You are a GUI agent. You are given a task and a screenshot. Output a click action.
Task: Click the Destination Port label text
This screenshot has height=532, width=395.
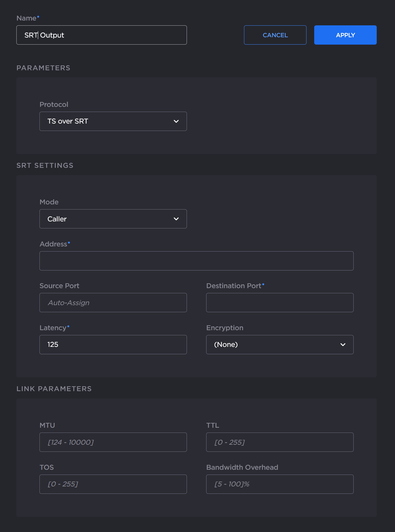(x=234, y=286)
